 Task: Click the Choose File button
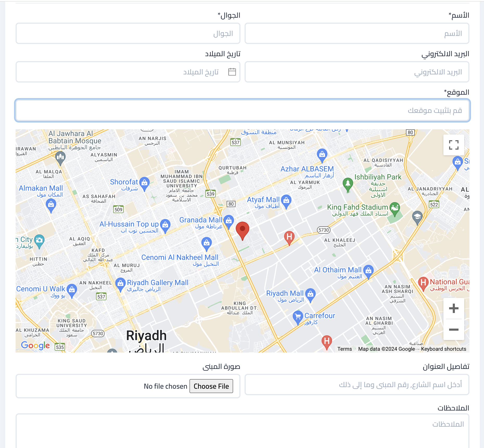tap(211, 386)
